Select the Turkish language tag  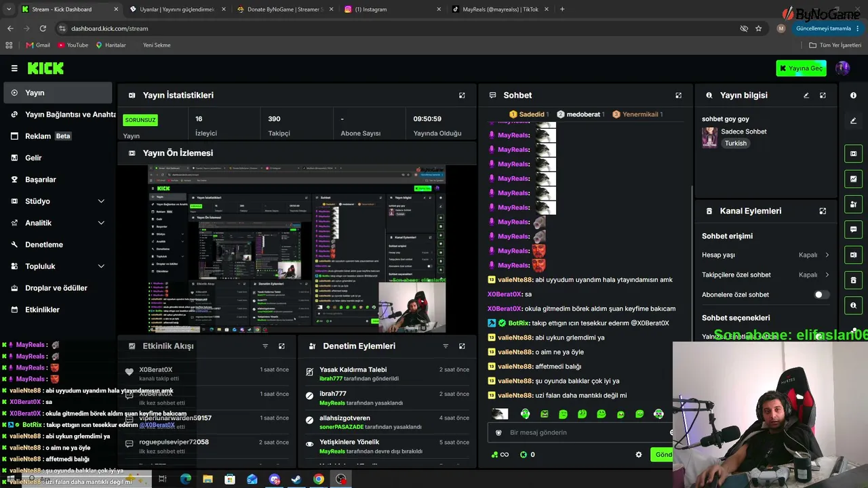735,144
